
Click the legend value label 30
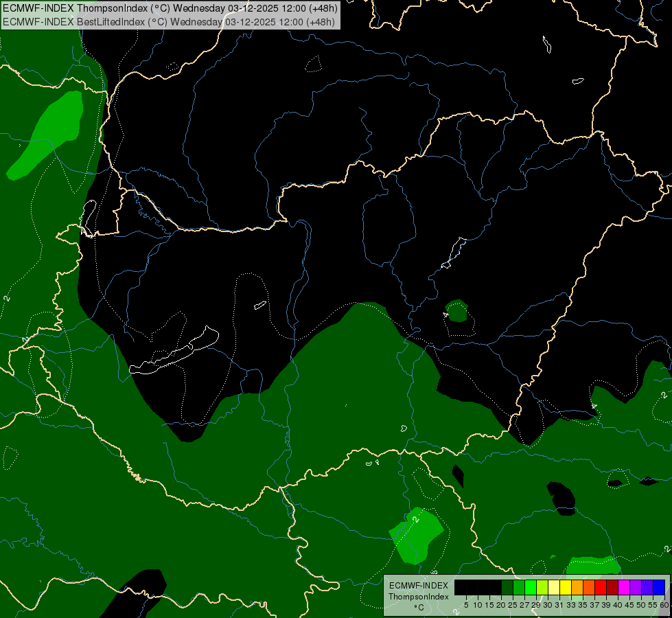[548, 605]
